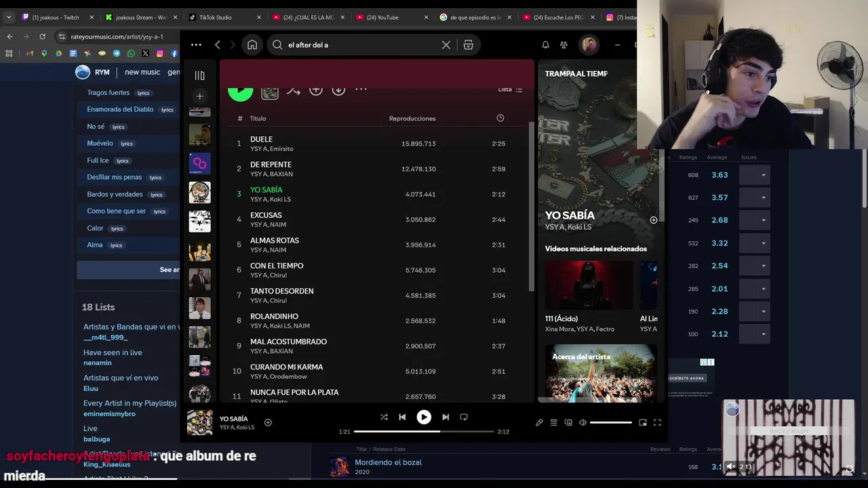Click the RYM logo on RateYourMusic
Viewport: 868px width, 488px height.
(92, 73)
